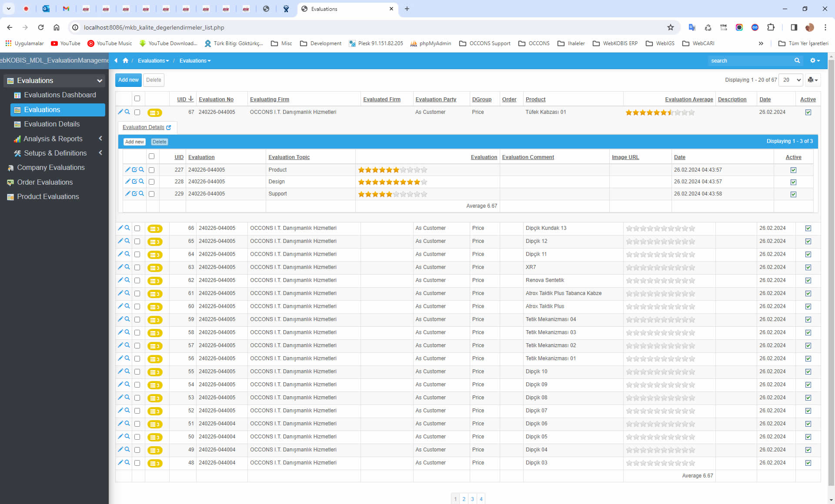Click the yellow details badge for row UID 67
The width and height of the screenshot is (835, 504).
coord(155,113)
